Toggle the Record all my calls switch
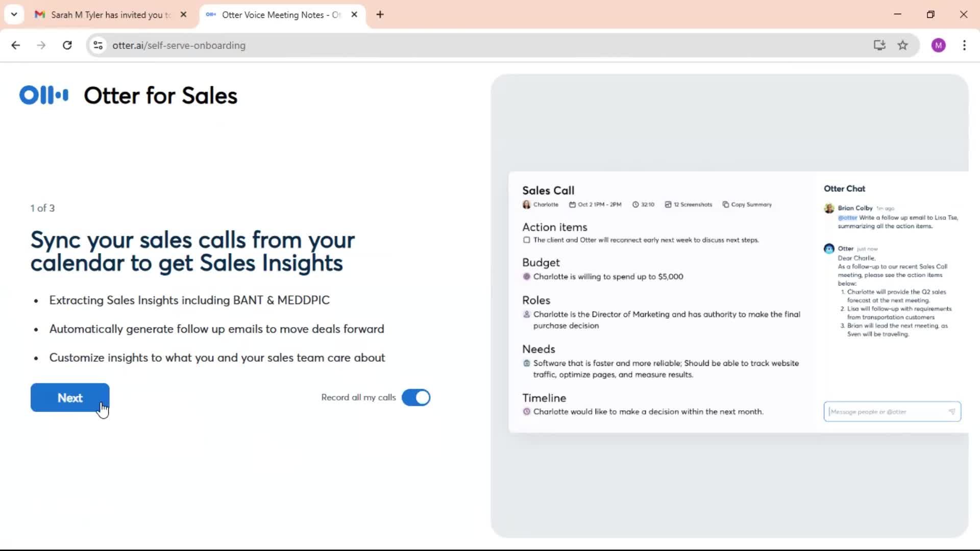This screenshot has height=551, width=980. (x=416, y=397)
